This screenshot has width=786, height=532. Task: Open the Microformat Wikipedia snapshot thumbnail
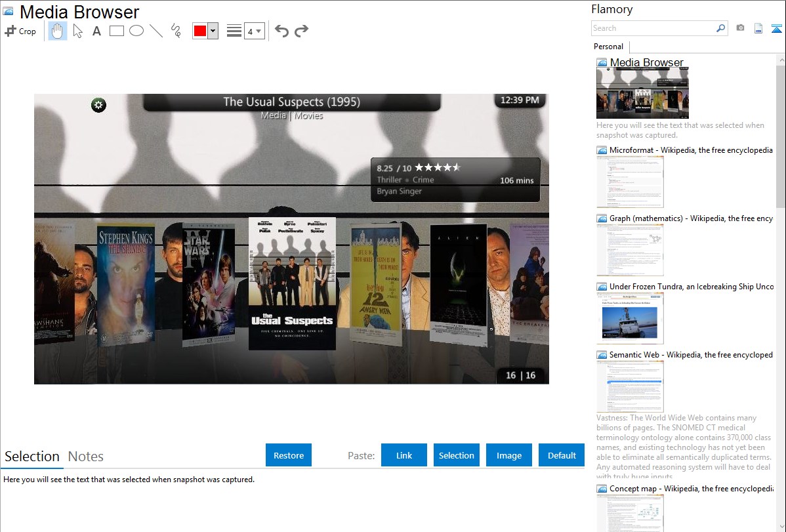630,182
